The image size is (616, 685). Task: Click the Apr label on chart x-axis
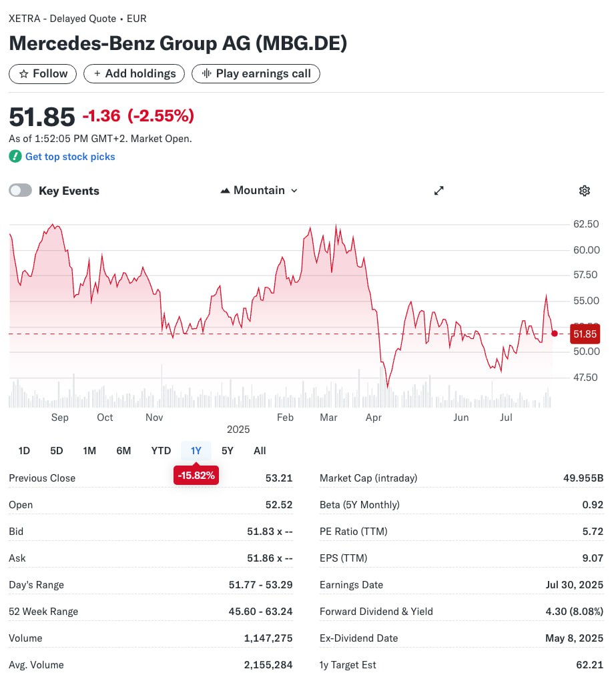373,418
